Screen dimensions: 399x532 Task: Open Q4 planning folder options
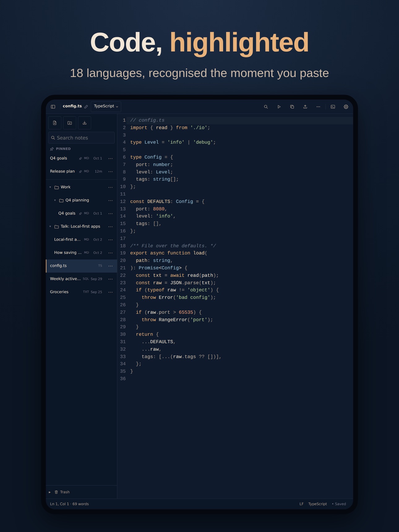110,200
